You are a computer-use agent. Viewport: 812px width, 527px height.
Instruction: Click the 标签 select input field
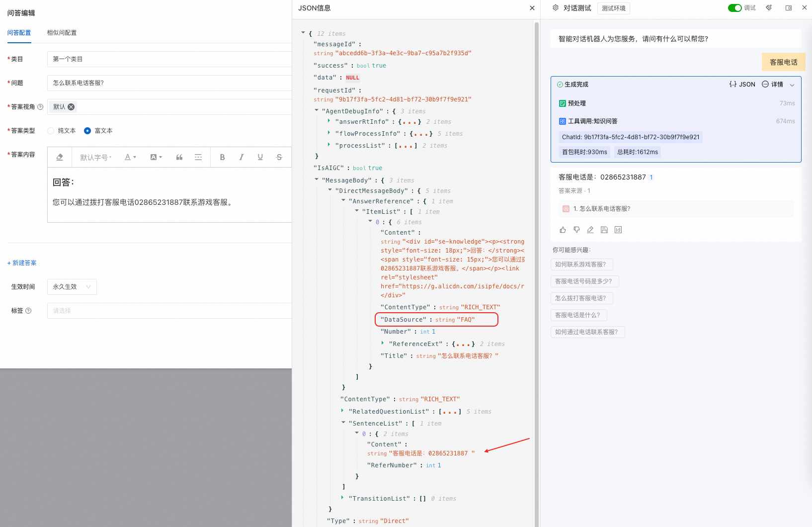click(x=169, y=311)
